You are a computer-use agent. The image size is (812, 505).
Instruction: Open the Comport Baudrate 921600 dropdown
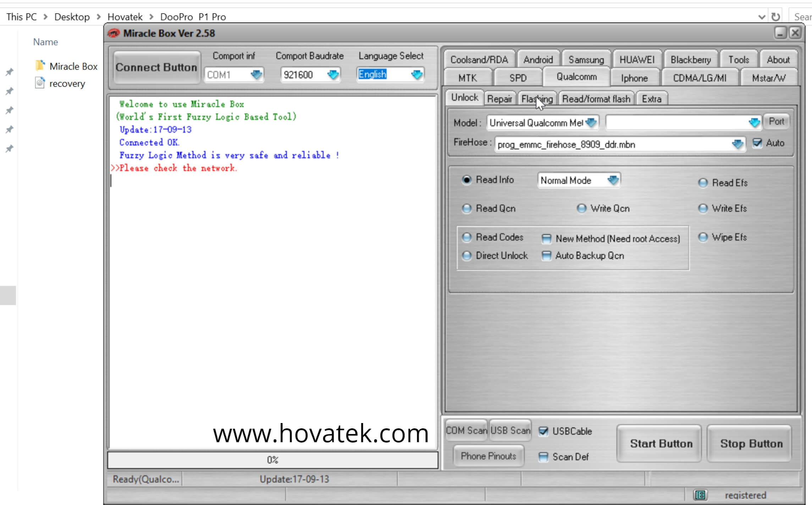click(333, 75)
